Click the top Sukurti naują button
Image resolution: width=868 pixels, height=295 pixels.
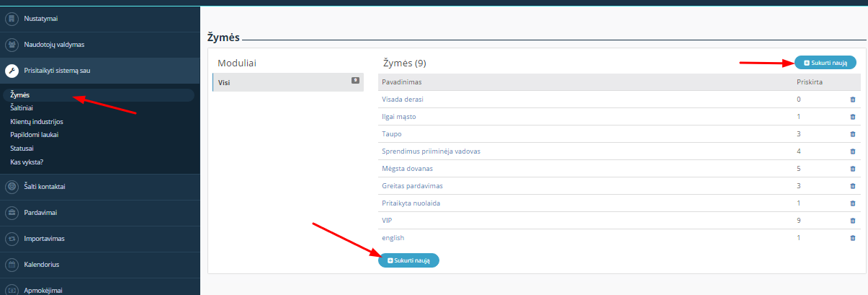coord(826,63)
